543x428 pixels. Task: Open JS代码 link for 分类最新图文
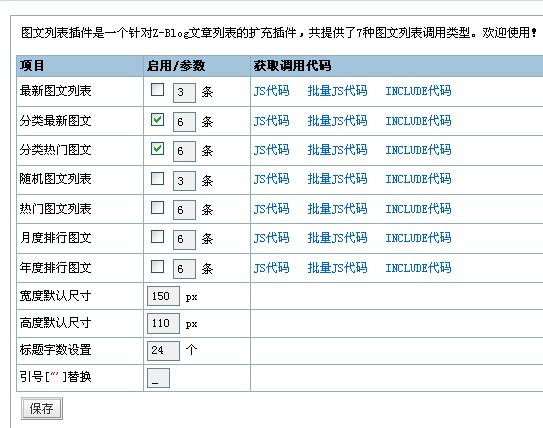tap(271, 121)
